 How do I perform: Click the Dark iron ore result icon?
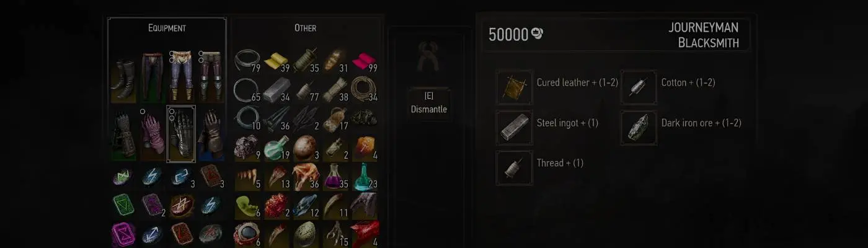coord(639,128)
